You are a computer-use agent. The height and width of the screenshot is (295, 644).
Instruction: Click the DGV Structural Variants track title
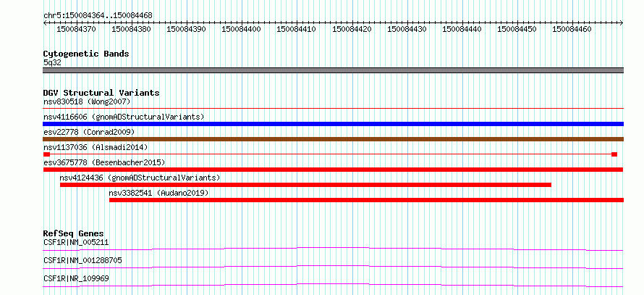coord(101,93)
